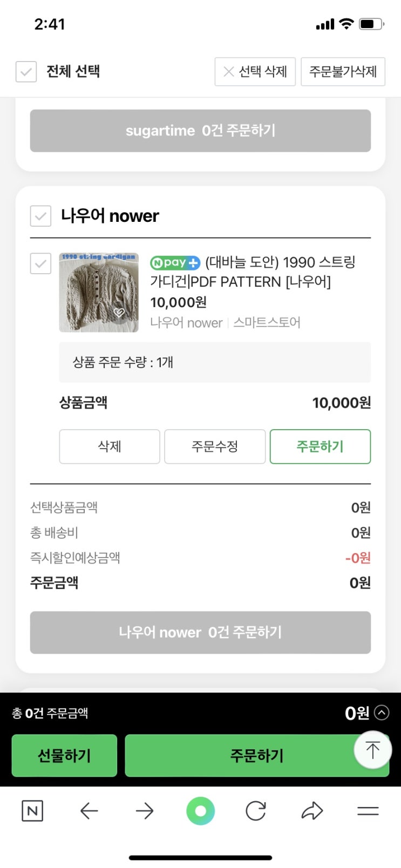Screen dimensions: 401x868
Task: Click the 선택 삭제 button
Action: (255, 71)
